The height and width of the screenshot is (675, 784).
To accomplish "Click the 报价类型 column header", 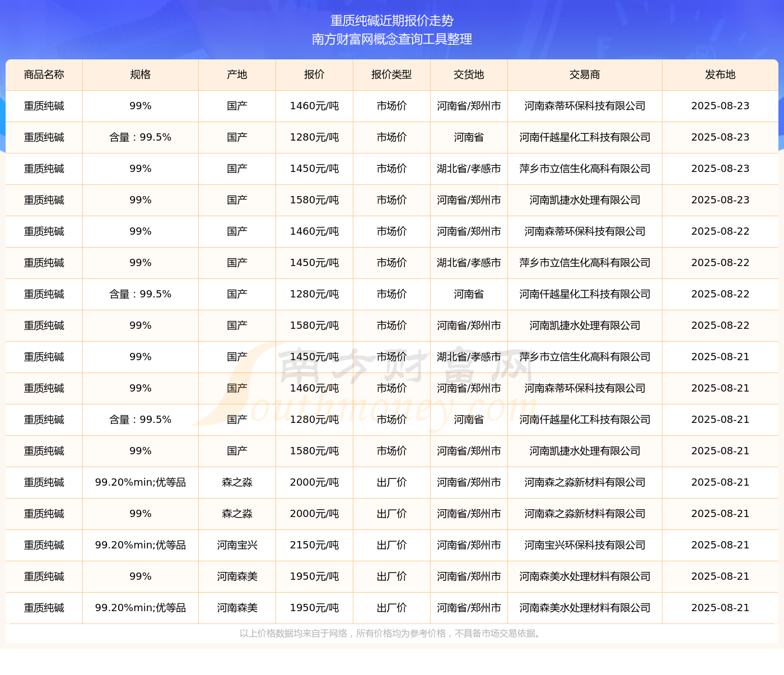I will pyautogui.click(x=392, y=75).
